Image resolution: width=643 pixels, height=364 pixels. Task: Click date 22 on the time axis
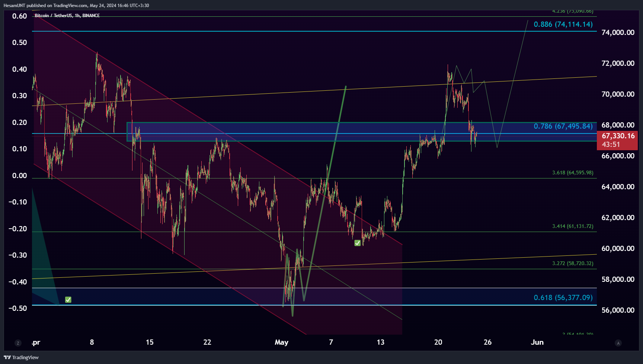click(x=207, y=342)
